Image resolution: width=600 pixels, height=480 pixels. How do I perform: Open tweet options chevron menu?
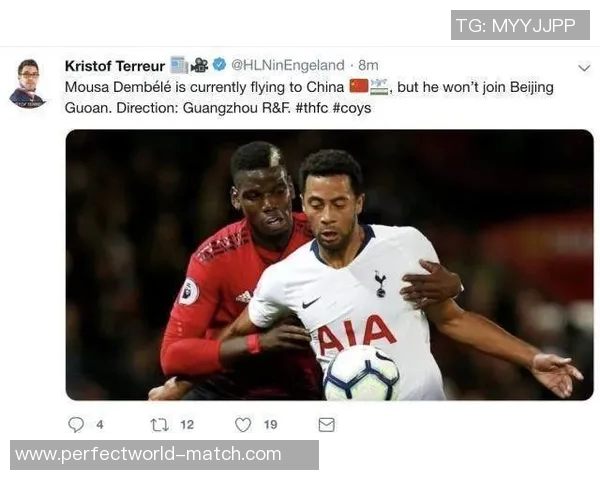[x=584, y=68]
